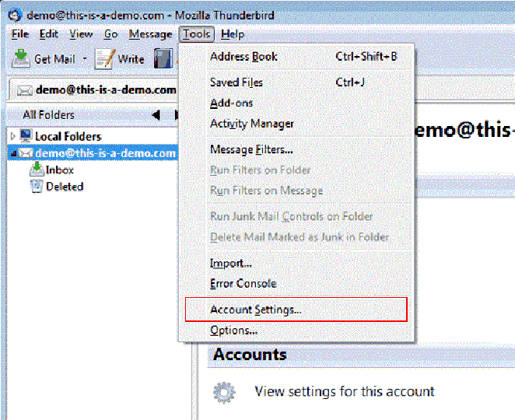The image size is (515, 420).
Task: Select Message Filters... in Tools menu
Action: pyautogui.click(x=296, y=150)
